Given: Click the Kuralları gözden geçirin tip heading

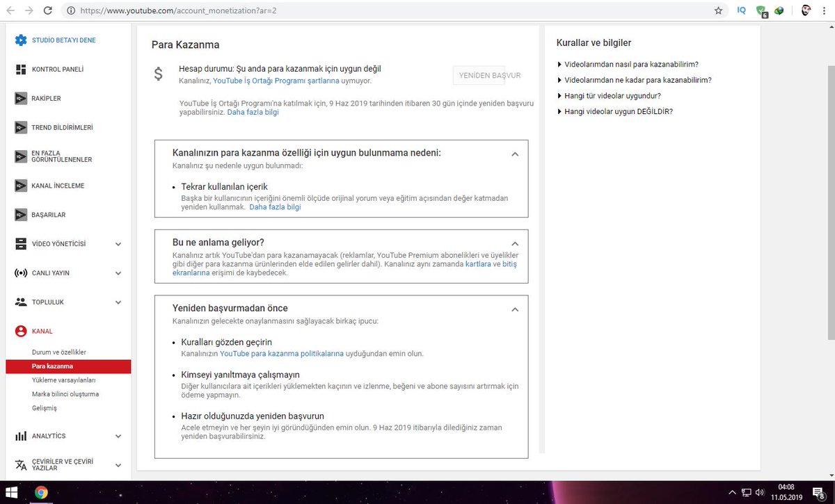Looking at the screenshot, I should [226, 342].
